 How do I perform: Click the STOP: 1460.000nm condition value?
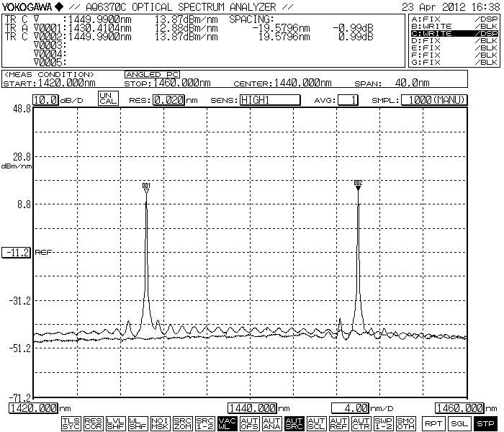(181, 83)
